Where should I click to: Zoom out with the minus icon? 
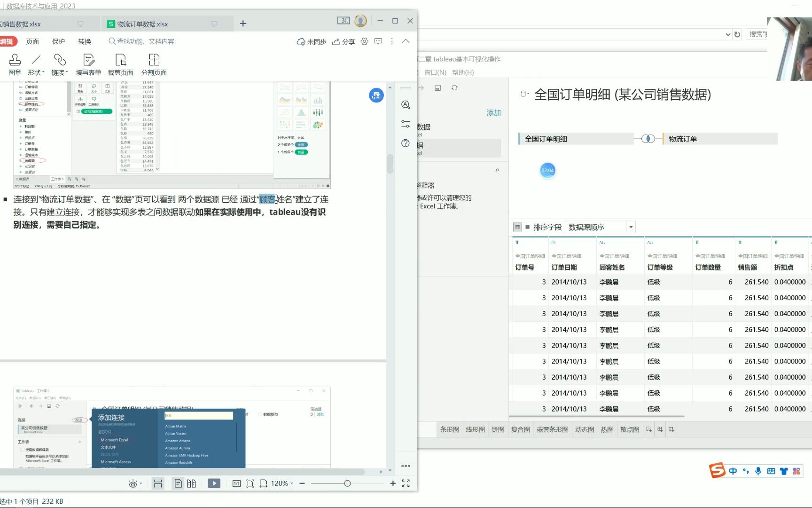pyautogui.click(x=302, y=484)
